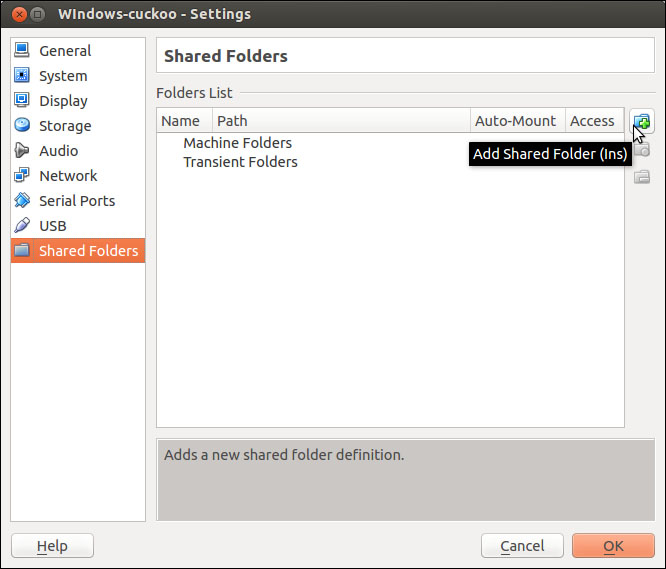Click the Add Shared Folder icon
666x569 pixels.
pos(642,122)
